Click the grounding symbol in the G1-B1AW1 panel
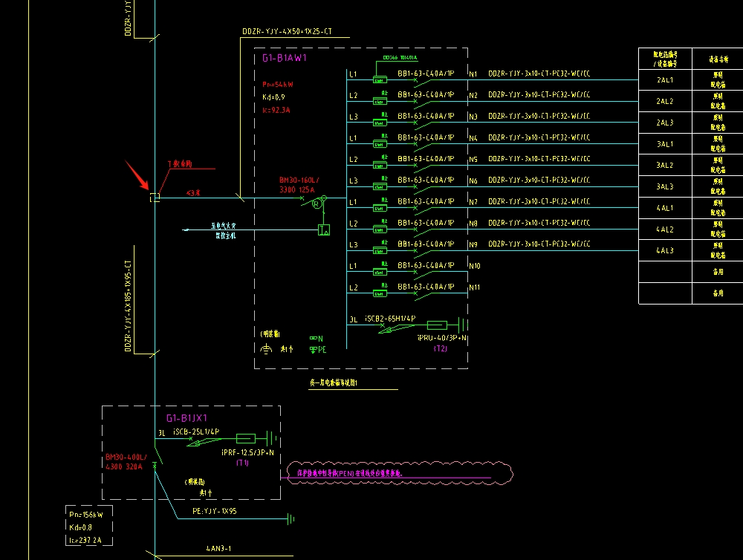 tap(266, 349)
